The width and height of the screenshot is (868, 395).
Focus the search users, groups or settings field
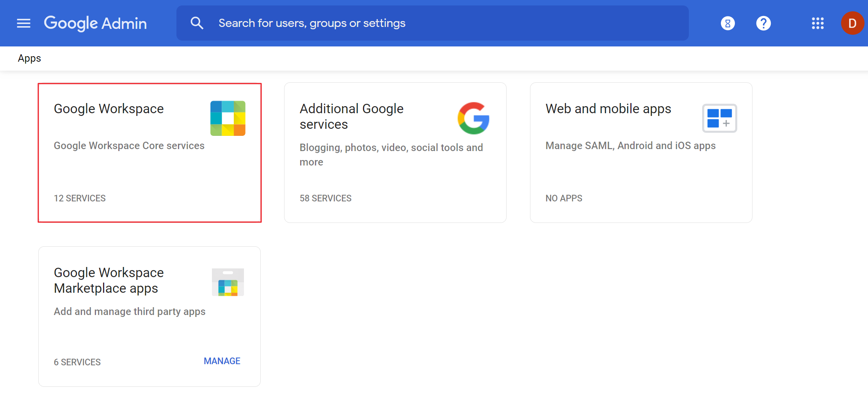(x=429, y=23)
